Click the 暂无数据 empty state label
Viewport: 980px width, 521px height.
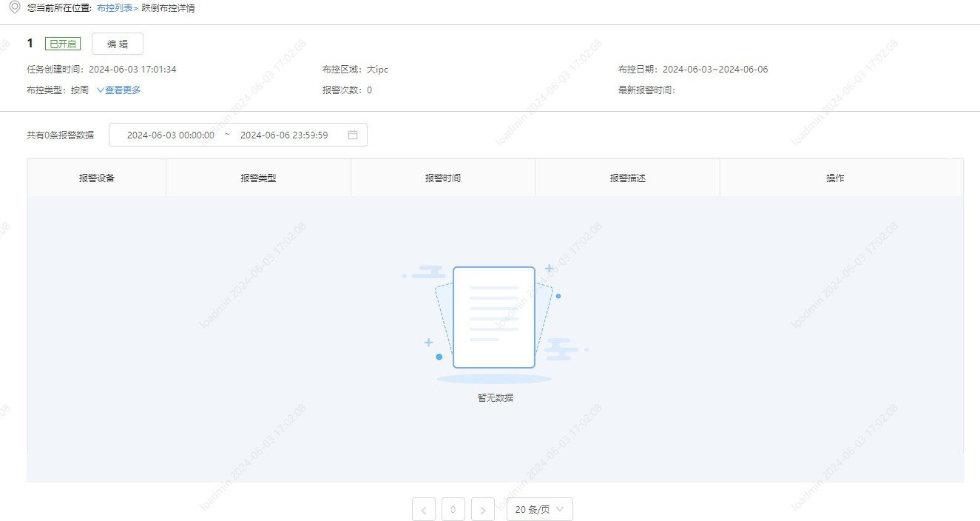click(496, 398)
